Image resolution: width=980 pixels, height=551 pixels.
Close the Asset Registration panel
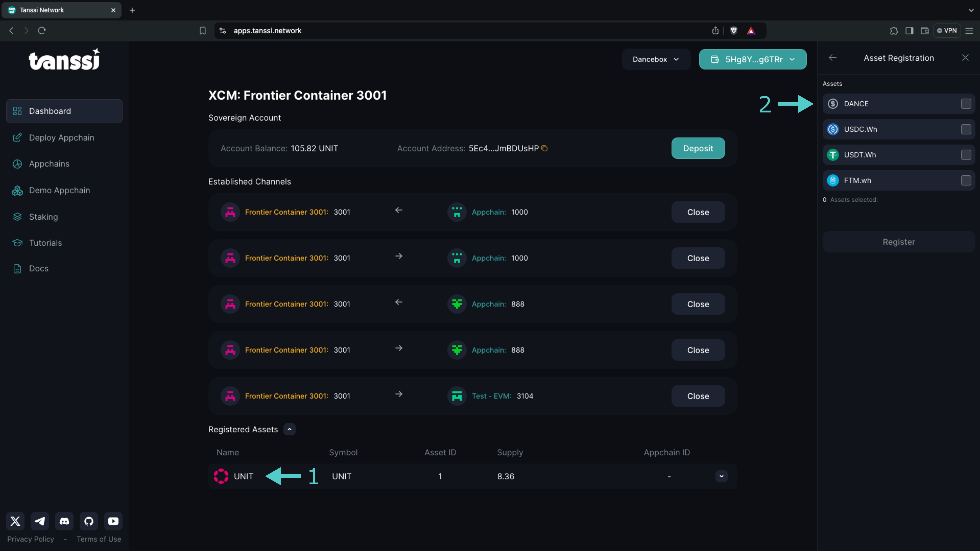point(965,57)
